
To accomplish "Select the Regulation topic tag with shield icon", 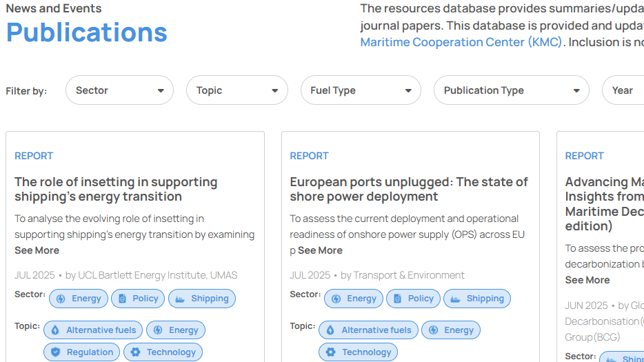I will [x=82, y=352].
